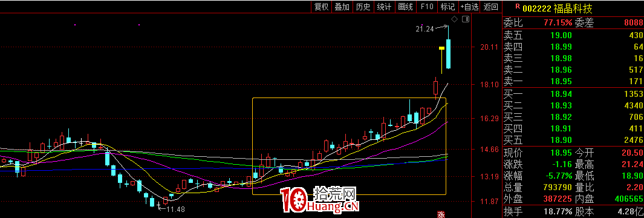
Task: Click the 买五 volume 2476
Action: click(x=633, y=140)
